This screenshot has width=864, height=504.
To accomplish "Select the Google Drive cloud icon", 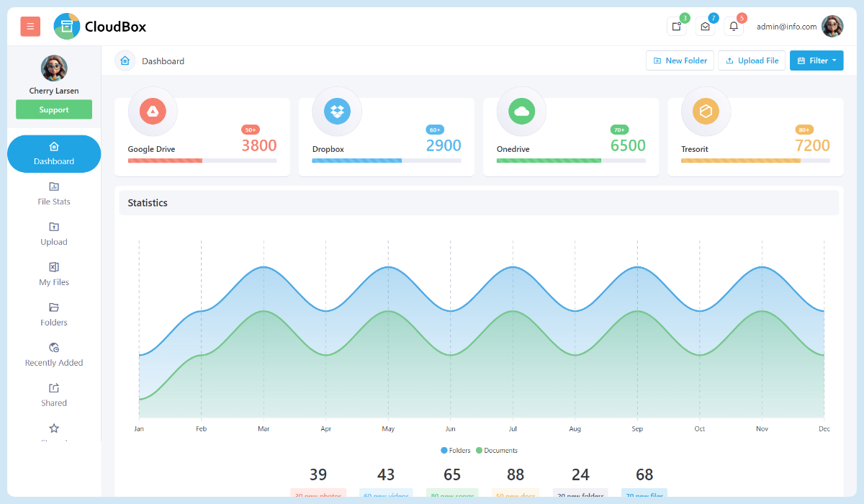I will pyautogui.click(x=152, y=112).
